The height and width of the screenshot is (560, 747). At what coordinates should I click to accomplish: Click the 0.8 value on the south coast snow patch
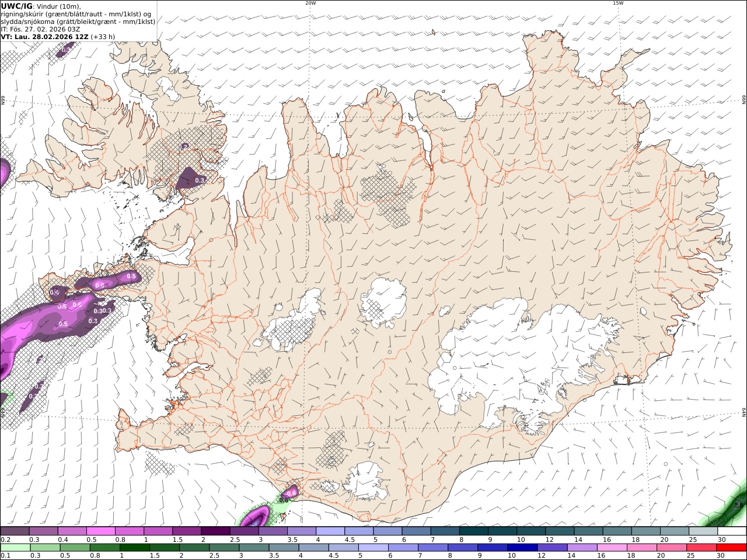point(292,493)
